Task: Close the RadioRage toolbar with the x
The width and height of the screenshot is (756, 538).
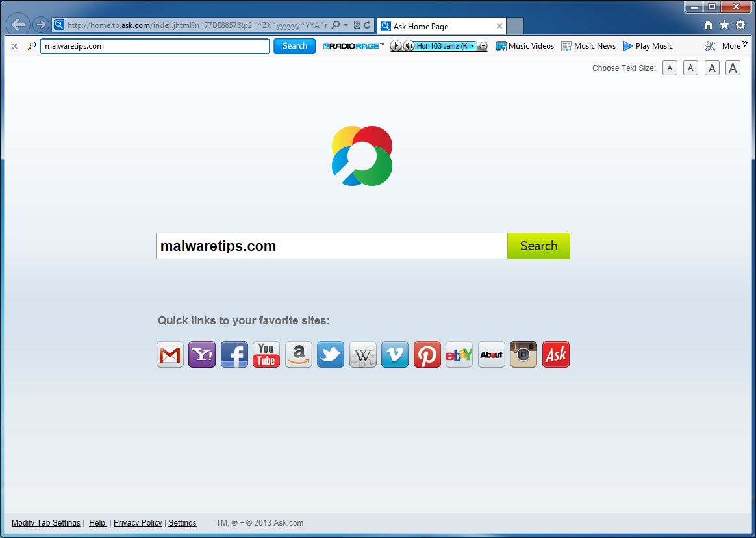Action: pos(15,46)
